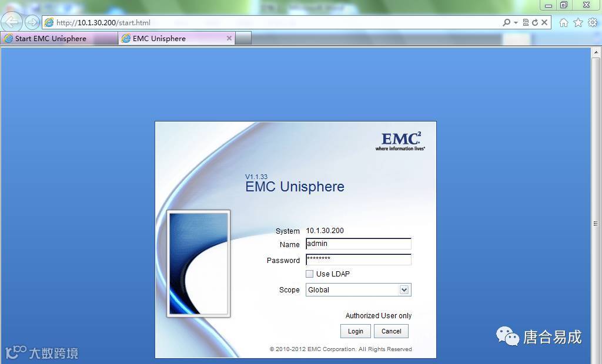Viewport: 602px width, 364px height.
Task: Toggle the Compatibility View icon
Action: [526, 23]
